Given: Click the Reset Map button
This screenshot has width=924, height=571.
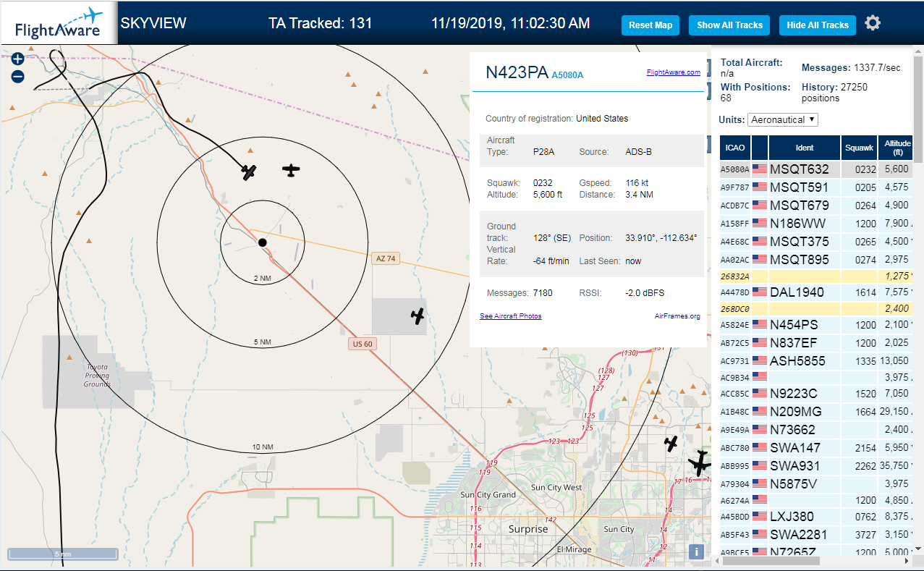Looking at the screenshot, I should tap(650, 25).
